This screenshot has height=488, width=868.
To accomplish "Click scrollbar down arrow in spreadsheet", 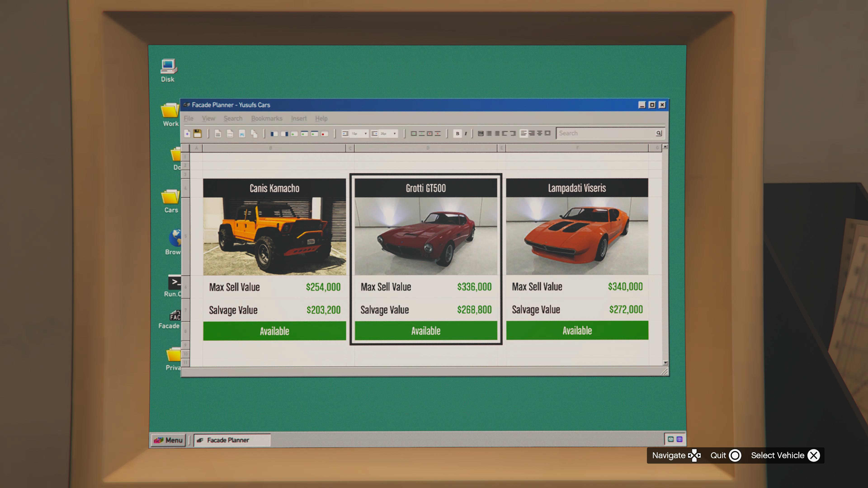I will [x=665, y=363].
